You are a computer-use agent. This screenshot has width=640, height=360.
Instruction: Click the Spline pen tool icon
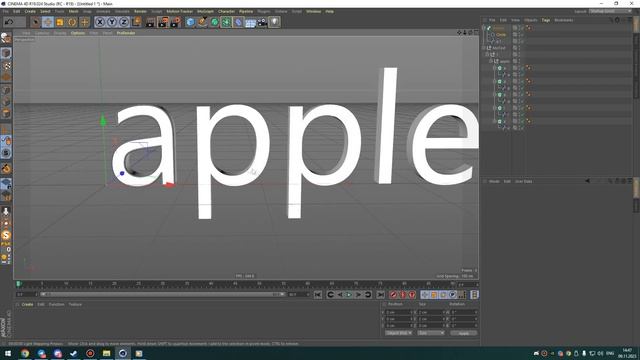pos(202,22)
